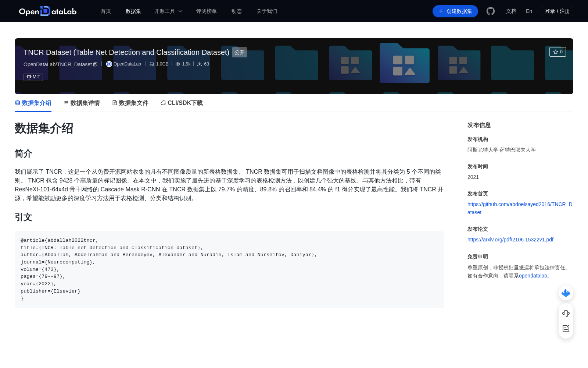
Task: Open the blue floating assistant icon
Action: (x=566, y=293)
